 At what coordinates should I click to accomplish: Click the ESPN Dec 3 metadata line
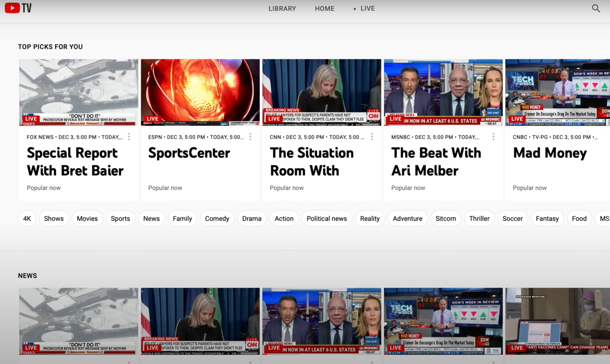[x=196, y=137]
